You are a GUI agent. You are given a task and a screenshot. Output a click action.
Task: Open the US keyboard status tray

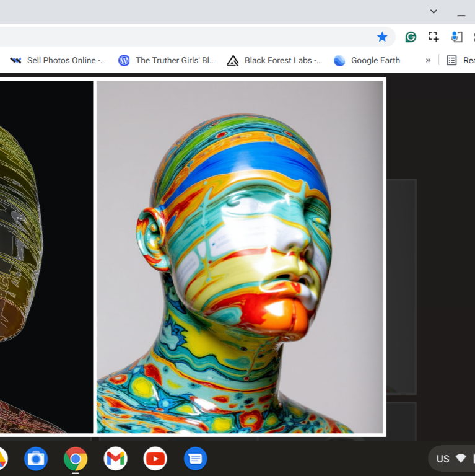(451, 459)
